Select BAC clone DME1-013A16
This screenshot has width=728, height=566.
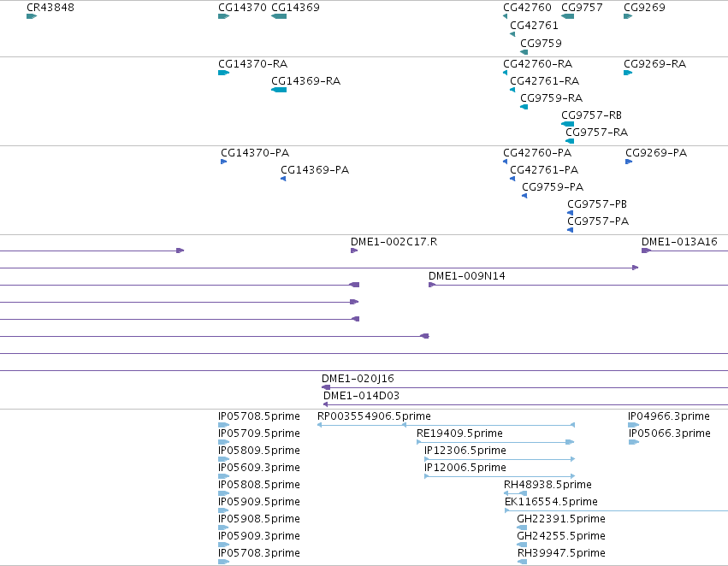point(679,242)
